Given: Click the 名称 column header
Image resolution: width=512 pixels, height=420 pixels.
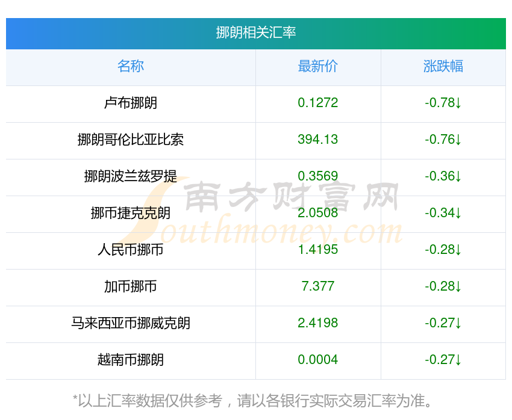Looking at the screenshot, I should coord(131,66).
